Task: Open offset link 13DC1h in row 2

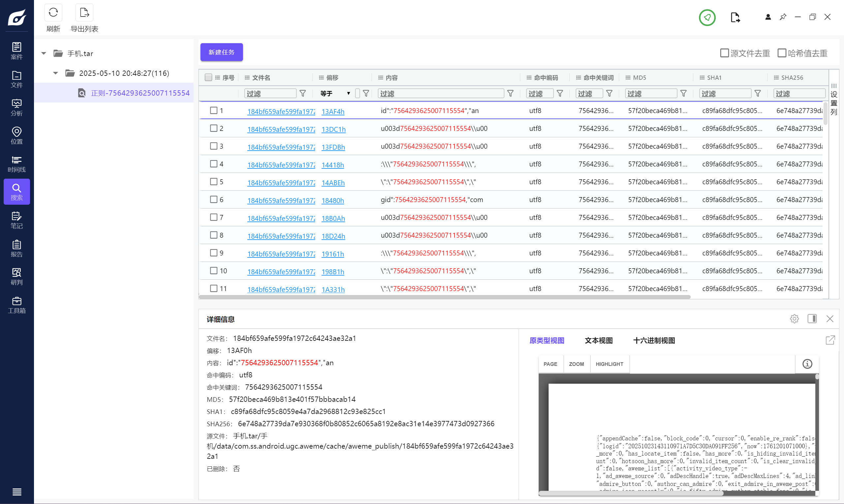Action: tap(333, 130)
